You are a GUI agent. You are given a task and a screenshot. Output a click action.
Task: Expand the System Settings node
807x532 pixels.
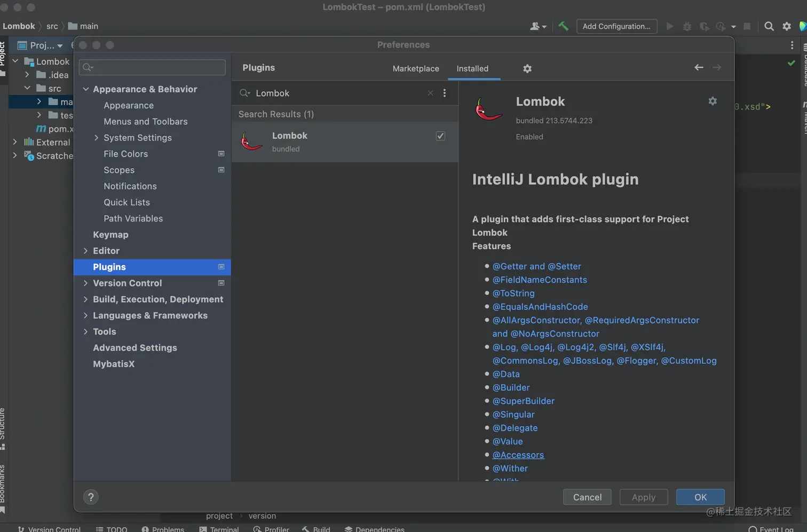tap(96, 138)
